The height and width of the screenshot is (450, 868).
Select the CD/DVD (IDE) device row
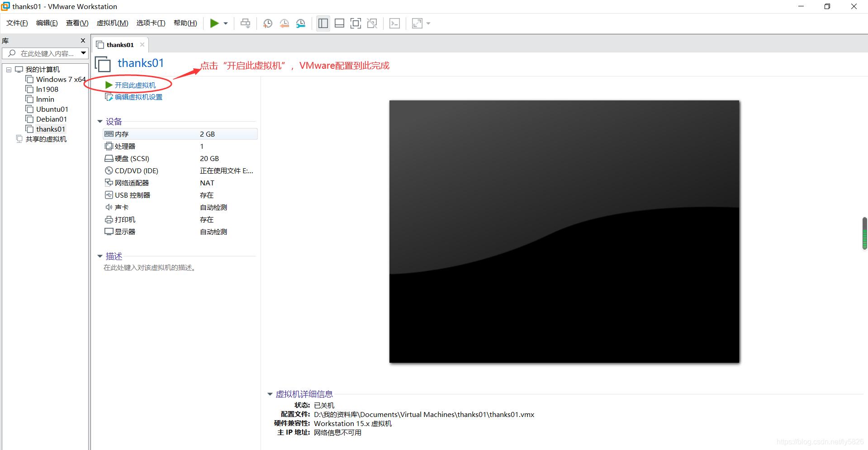click(x=180, y=171)
